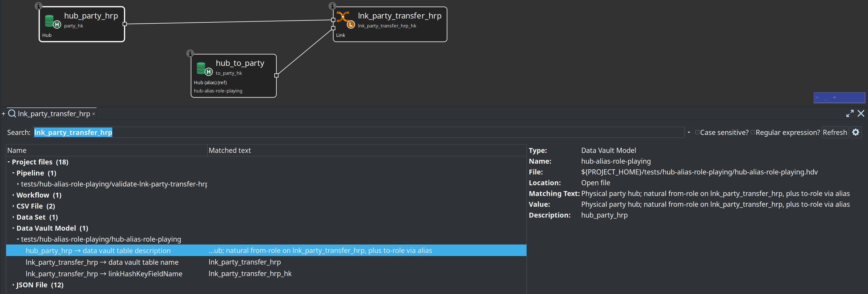Click the lnk_party_transfer_hrp node title
Image resolution: width=868 pixels, height=294 pixels.
399,16
